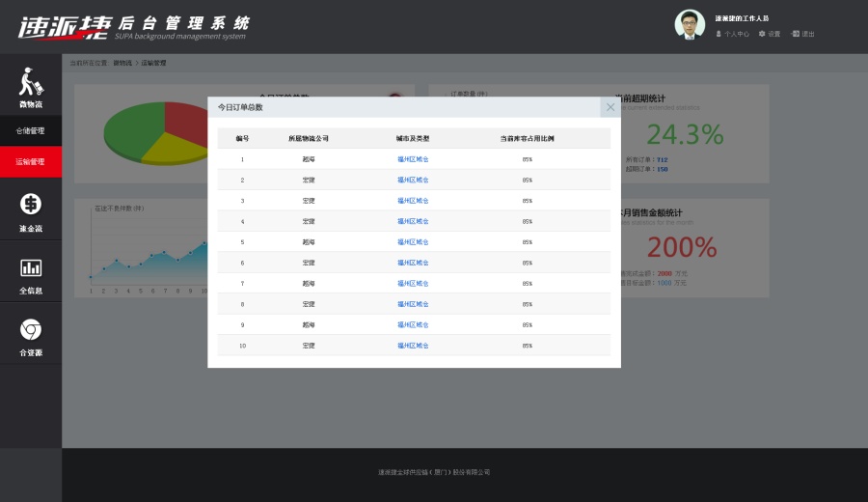The image size is (868, 502).
Task: Open 设置 settings in the header
Action: point(770,34)
